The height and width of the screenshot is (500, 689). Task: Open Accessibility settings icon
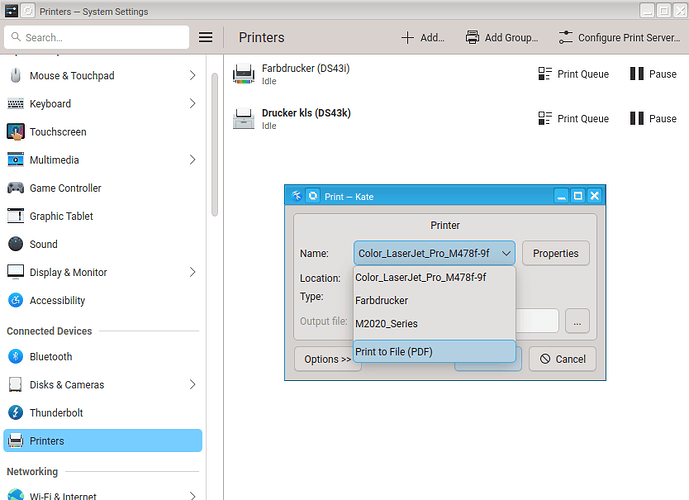point(15,300)
